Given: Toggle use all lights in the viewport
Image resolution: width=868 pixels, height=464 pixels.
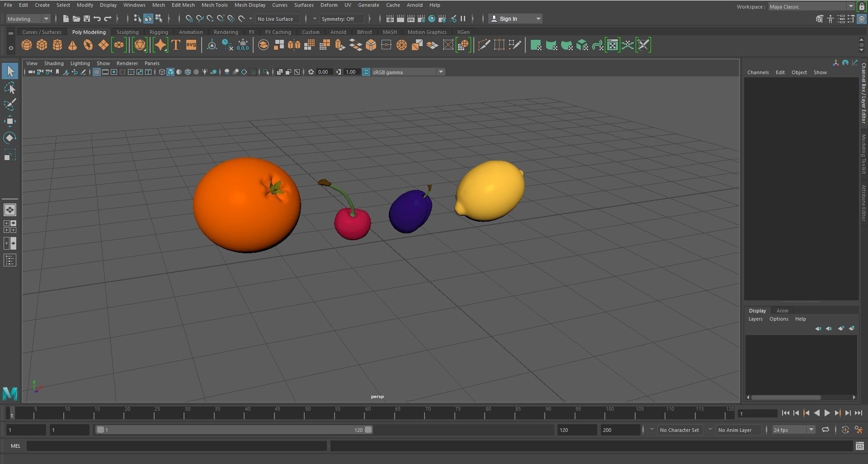Looking at the screenshot, I should 205,72.
